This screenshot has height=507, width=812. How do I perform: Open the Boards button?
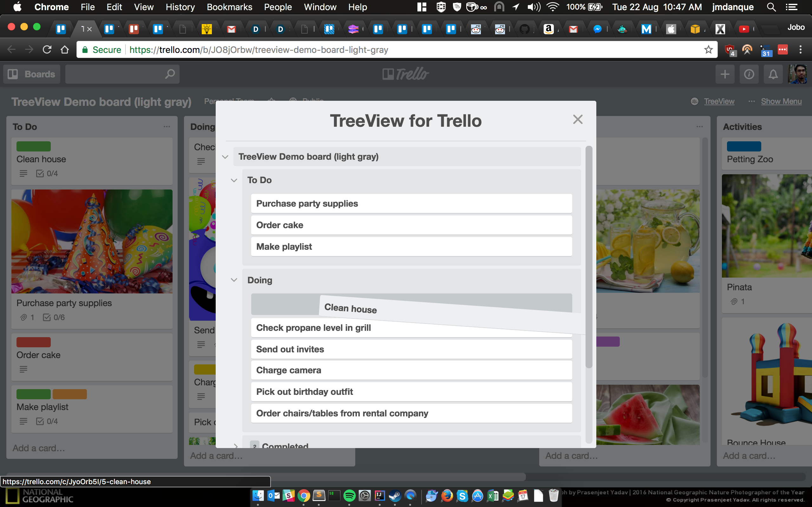click(x=32, y=74)
